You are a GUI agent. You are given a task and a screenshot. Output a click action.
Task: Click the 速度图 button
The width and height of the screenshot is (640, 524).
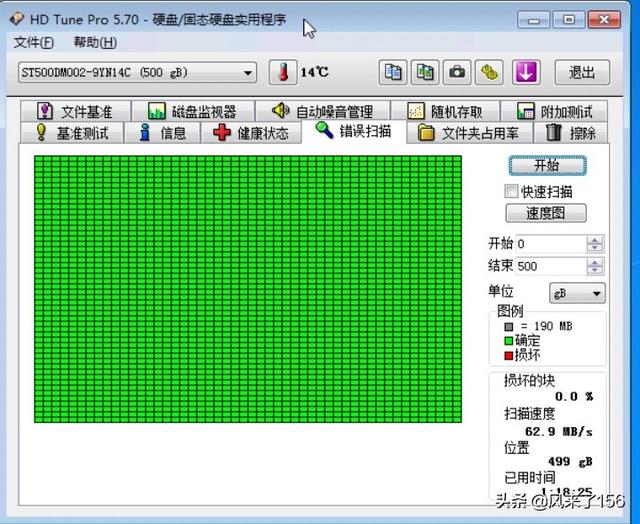(546, 213)
